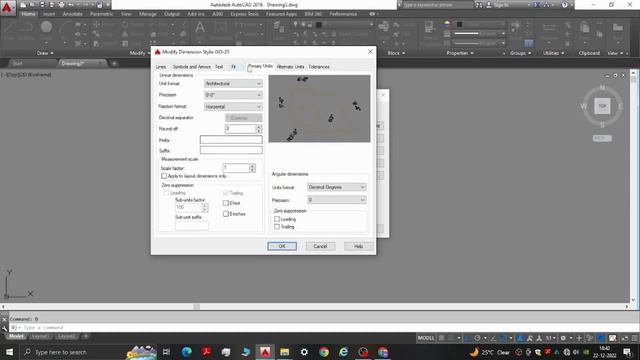This screenshot has height=360, width=640.
Task: Open File Explorer from taskbar
Action: (284, 352)
